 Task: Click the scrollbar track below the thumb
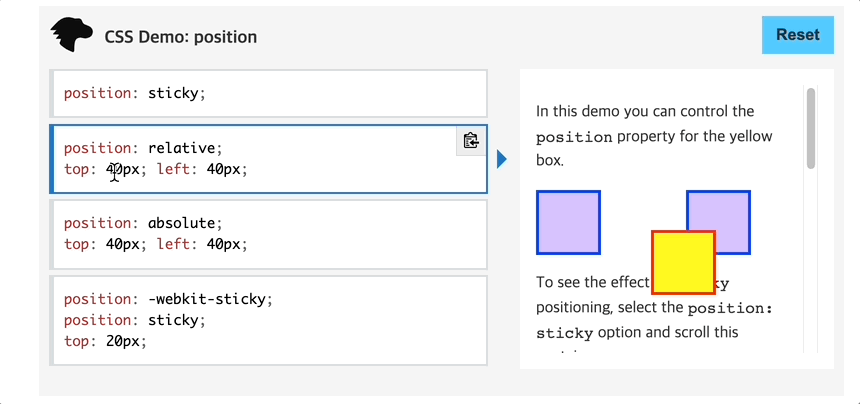[x=811, y=260]
